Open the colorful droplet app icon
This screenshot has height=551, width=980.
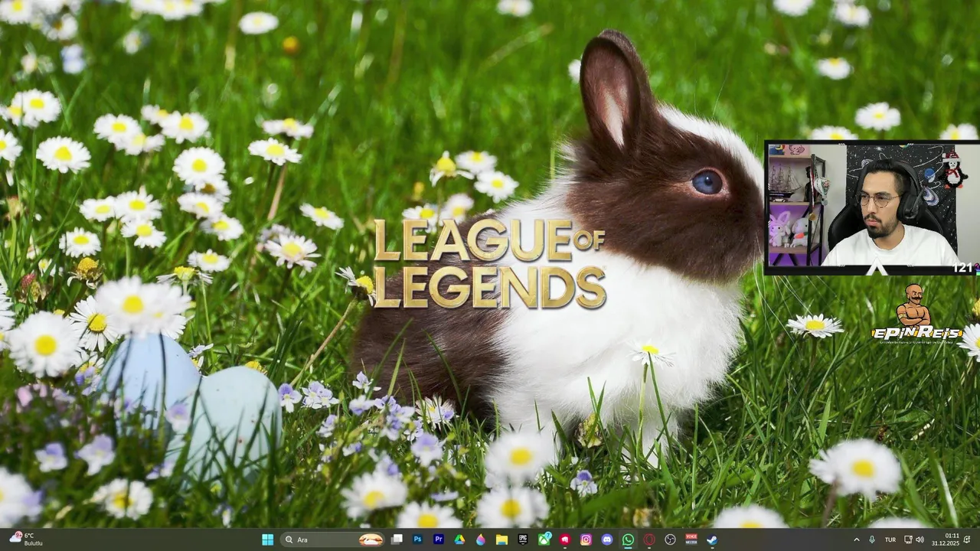[481, 540]
